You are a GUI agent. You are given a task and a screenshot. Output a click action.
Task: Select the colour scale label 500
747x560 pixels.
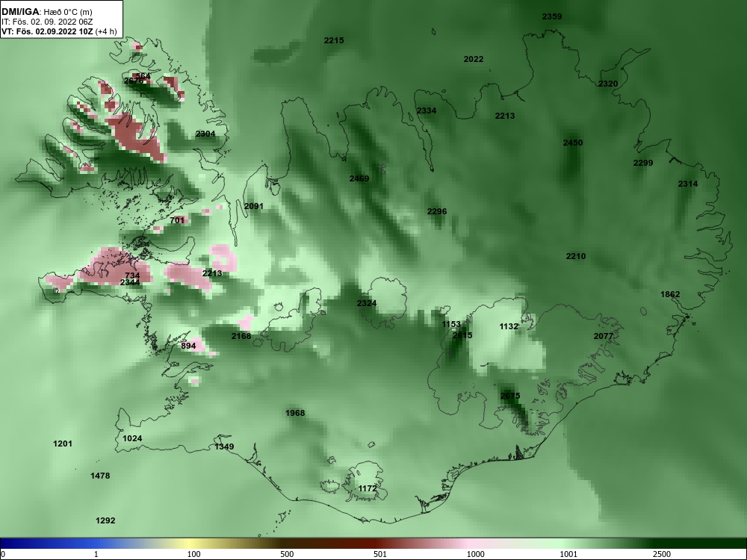pyautogui.click(x=287, y=554)
